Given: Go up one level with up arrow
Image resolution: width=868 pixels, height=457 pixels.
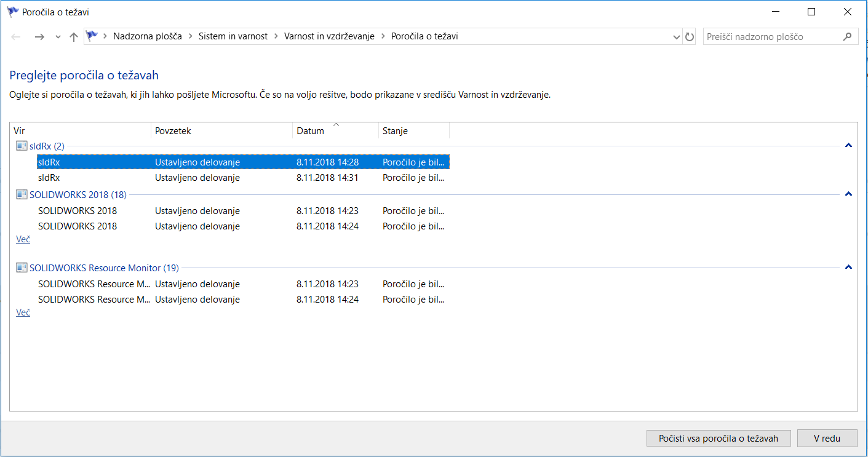Looking at the screenshot, I should coord(74,37).
